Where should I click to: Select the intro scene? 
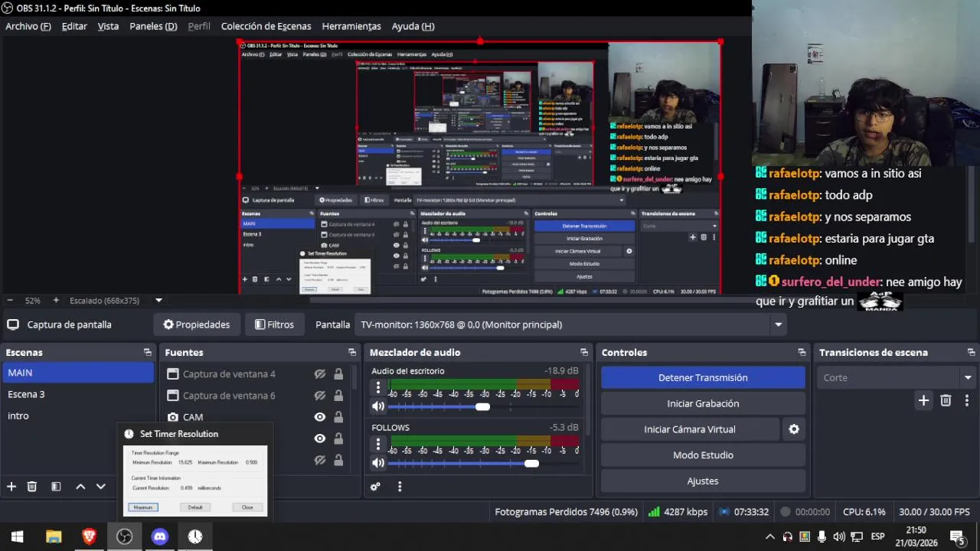(78, 416)
